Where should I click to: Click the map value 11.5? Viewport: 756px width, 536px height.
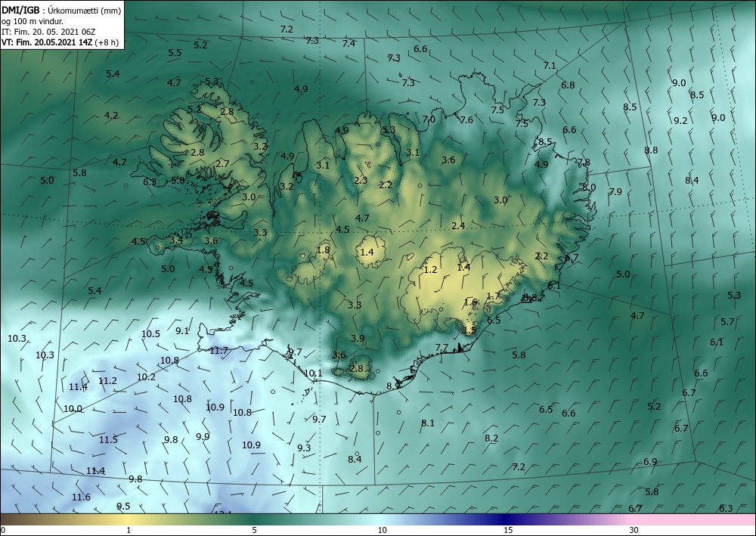click(x=108, y=439)
